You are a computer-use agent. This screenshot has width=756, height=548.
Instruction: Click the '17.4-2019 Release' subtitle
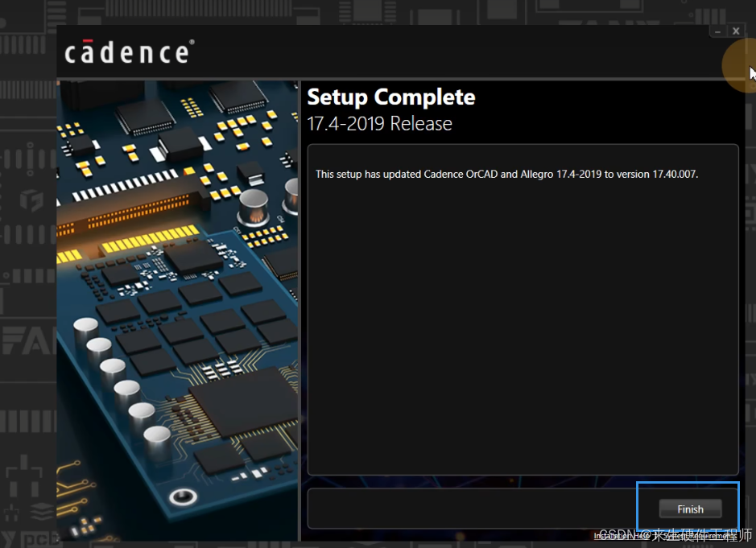click(x=379, y=124)
